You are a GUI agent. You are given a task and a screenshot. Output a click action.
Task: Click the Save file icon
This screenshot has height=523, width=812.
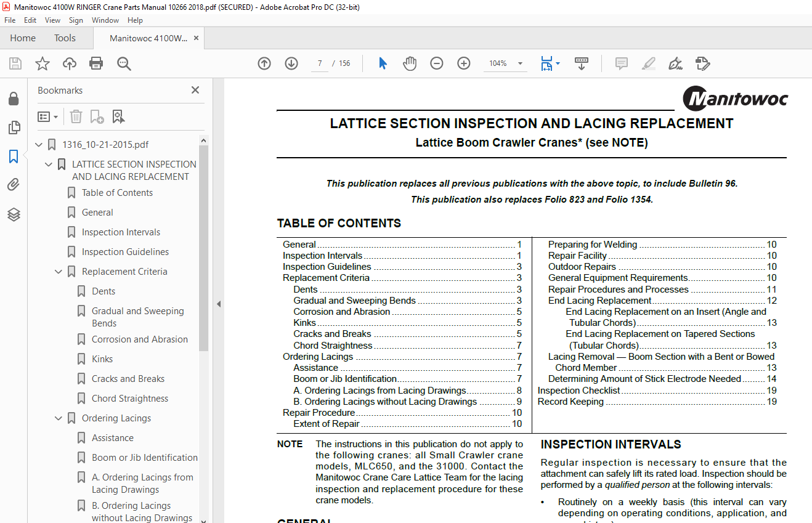click(15, 63)
